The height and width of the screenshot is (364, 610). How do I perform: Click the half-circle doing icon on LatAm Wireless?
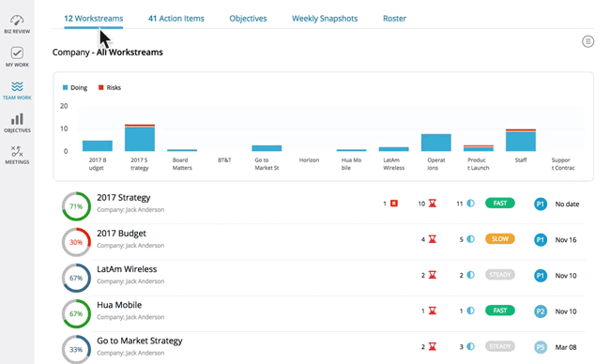[x=471, y=275]
